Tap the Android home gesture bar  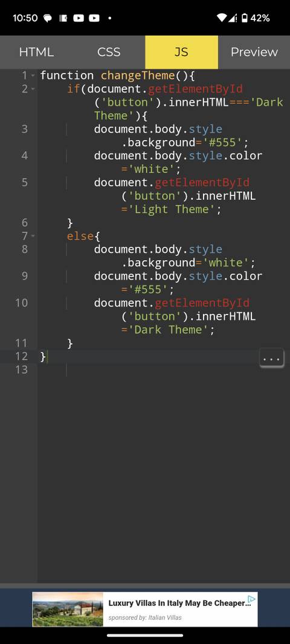point(145,636)
